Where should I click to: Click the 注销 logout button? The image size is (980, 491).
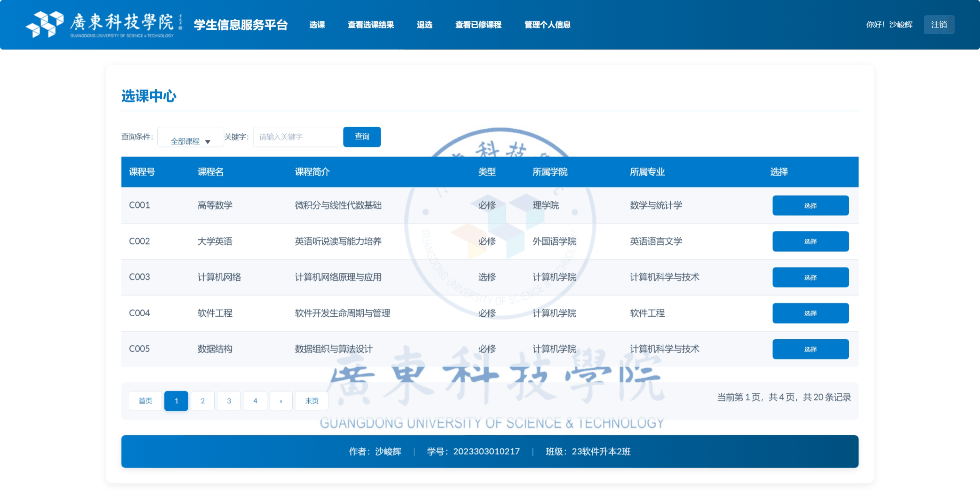(939, 25)
